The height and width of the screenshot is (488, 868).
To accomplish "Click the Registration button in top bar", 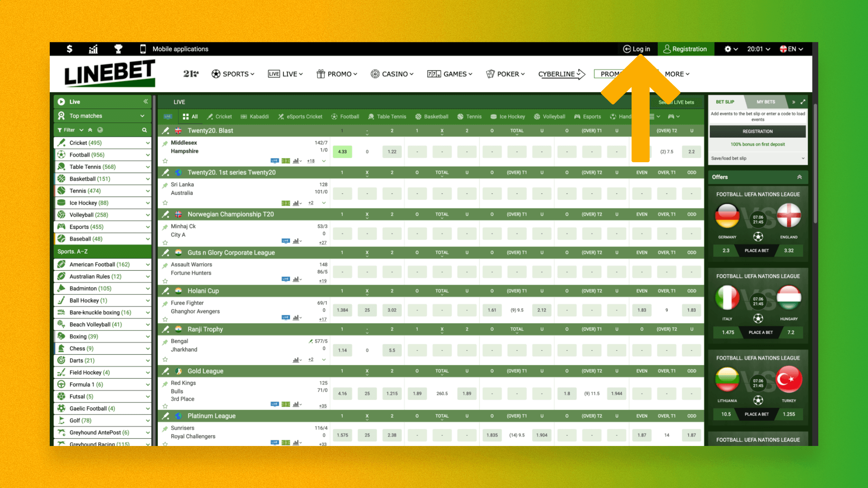I will click(x=685, y=49).
